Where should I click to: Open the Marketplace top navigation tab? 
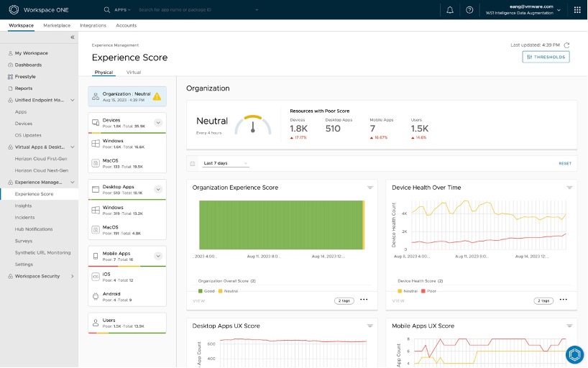click(x=57, y=25)
